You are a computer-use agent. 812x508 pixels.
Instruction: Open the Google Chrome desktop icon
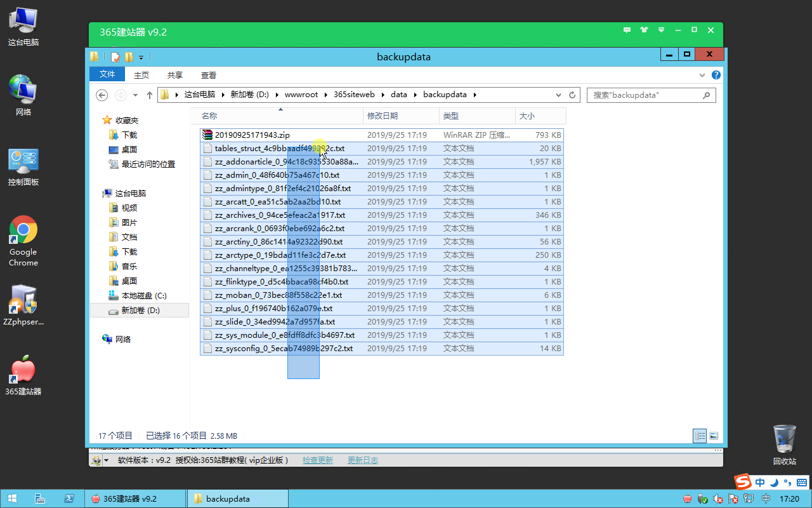23,241
